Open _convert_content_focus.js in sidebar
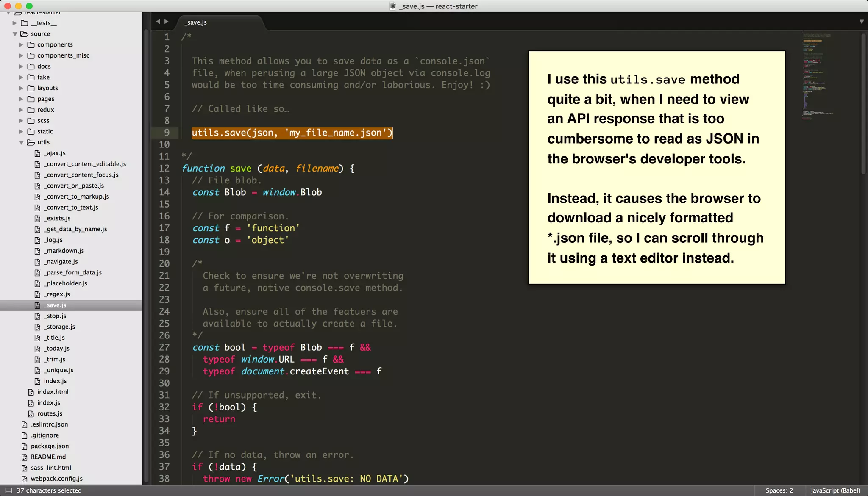868x496 pixels. coord(81,175)
